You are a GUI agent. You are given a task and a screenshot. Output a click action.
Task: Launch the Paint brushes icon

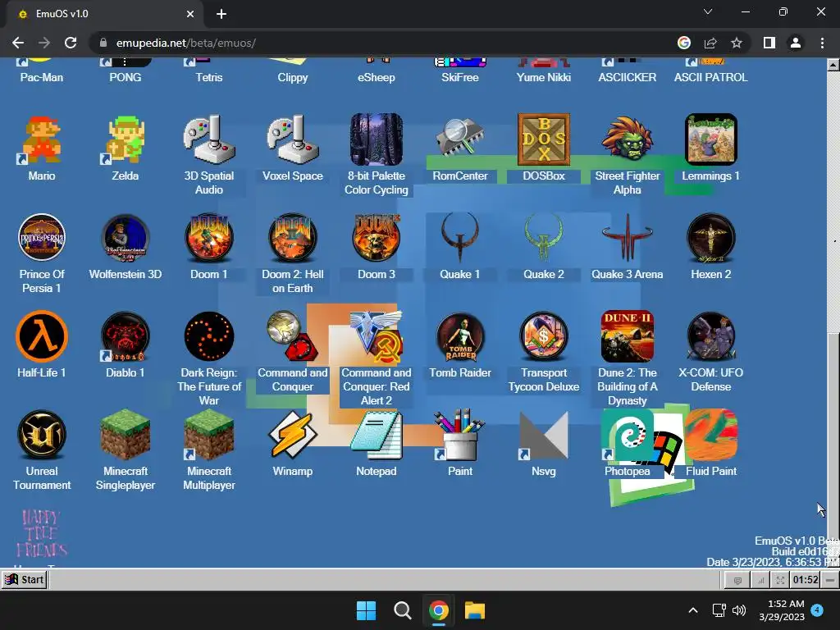coord(459,436)
